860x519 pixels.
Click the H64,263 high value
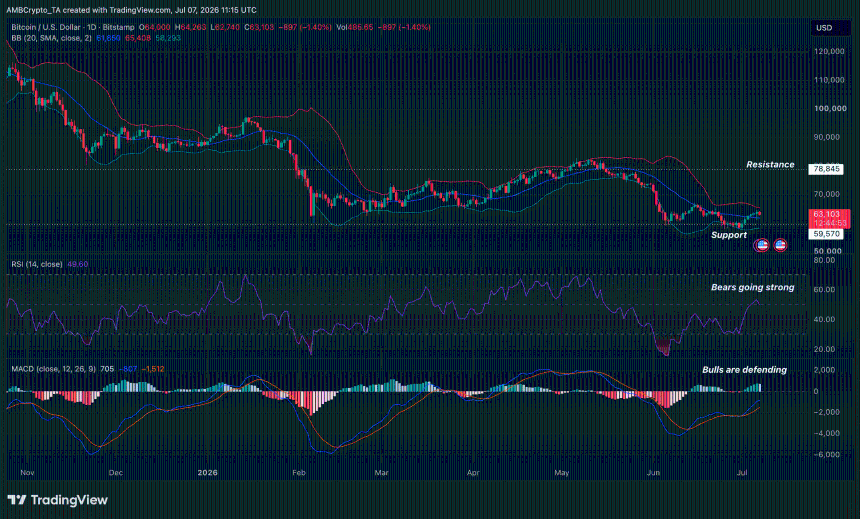(191, 27)
